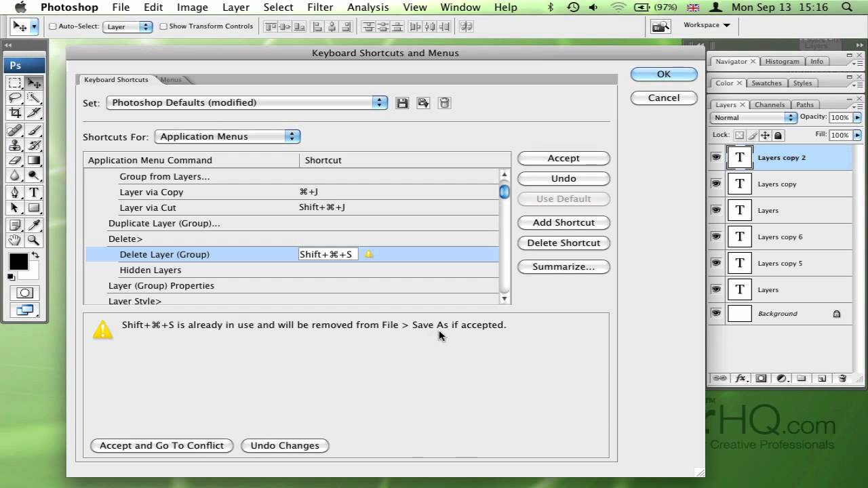
Task: Click the OK button
Action: (x=664, y=75)
